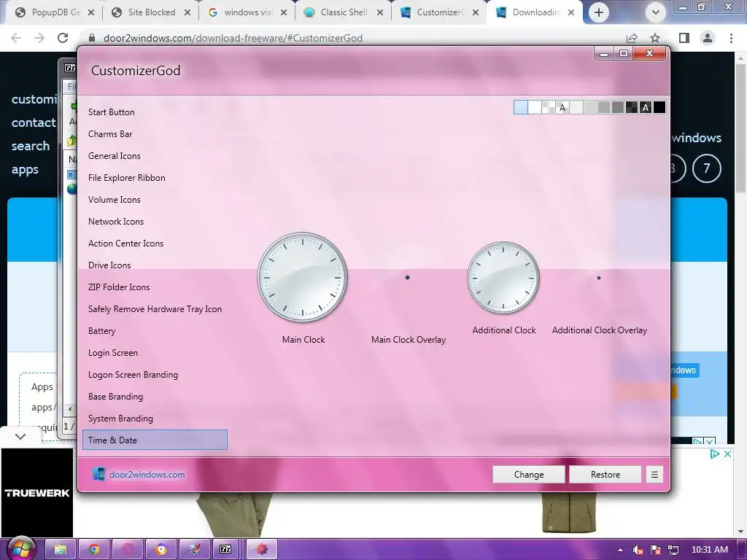
Task: Choose the dark checkerboard background swatch
Action: pos(631,108)
